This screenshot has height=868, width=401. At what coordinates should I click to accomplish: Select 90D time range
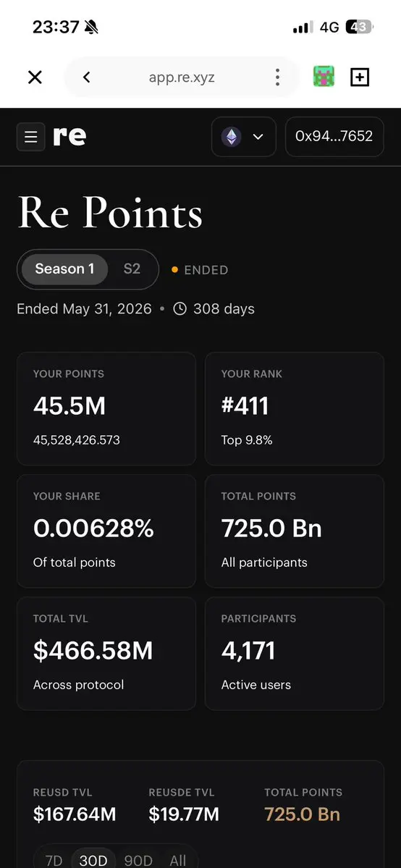click(138, 860)
